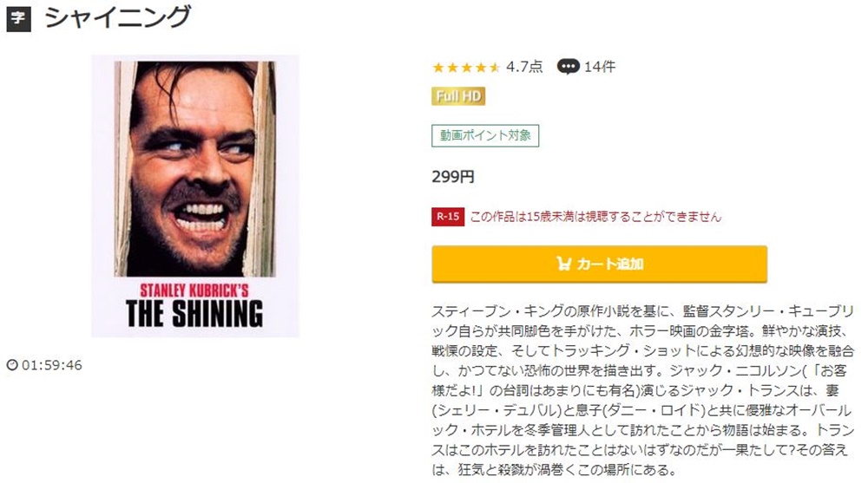This screenshot has height=483, width=868.
Task: Click the シャイニング title heading
Action: click(x=118, y=17)
